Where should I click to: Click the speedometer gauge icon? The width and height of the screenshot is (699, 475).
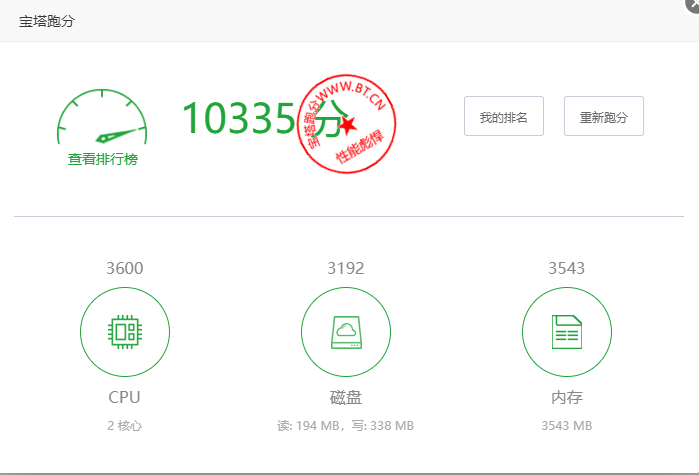click(x=102, y=117)
